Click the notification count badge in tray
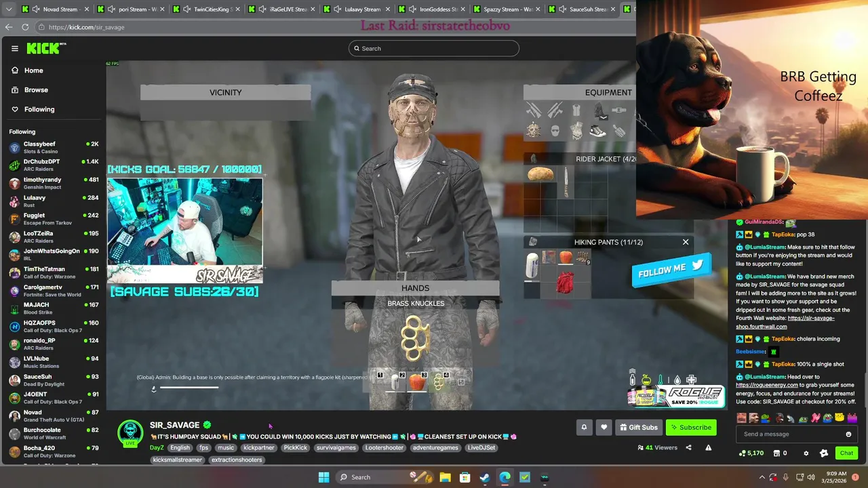The width and height of the screenshot is (868, 488). pos(856,477)
